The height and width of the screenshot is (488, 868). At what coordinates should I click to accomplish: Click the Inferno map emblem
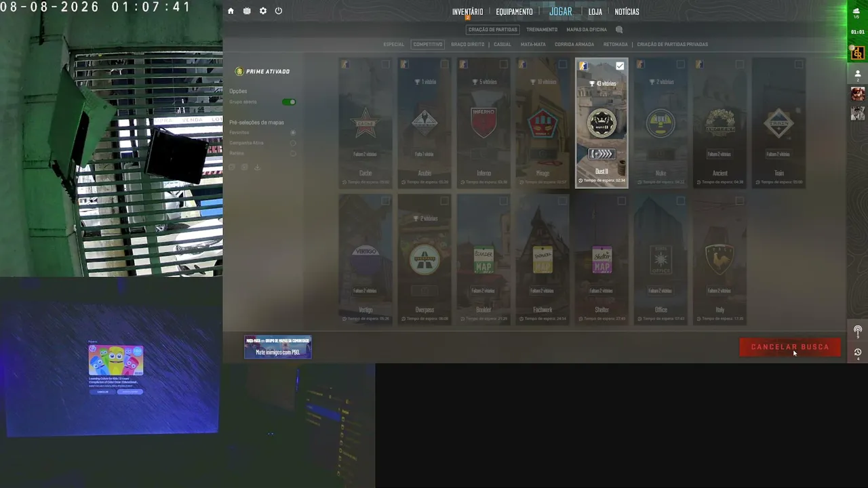(484, 123)
